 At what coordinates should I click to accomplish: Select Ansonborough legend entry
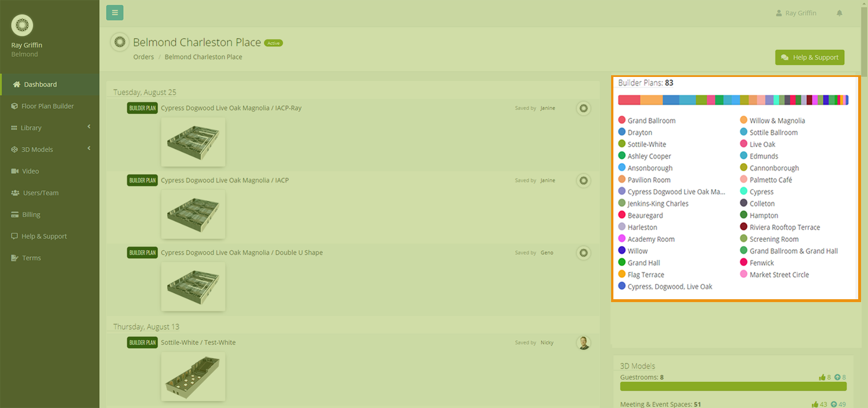click(646, 168)
